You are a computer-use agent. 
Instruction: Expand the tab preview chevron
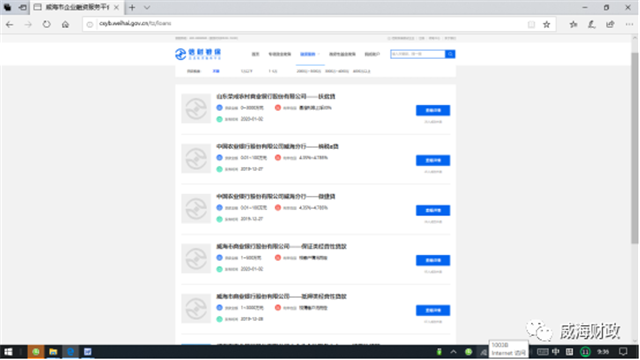(147, 7)
